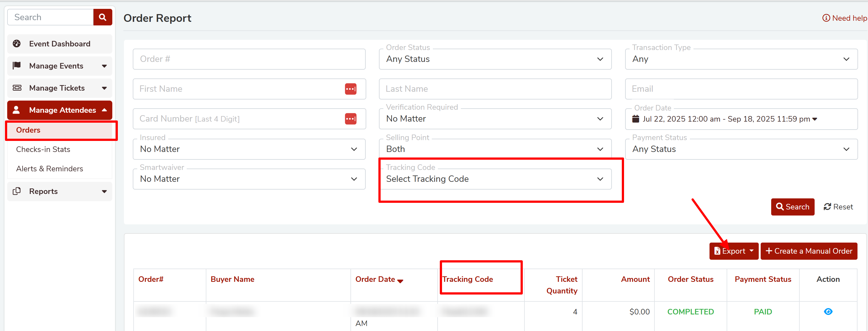The width and height of the screenshot is (868, 331).
Task: Click the red icon in Card Number field
Action: [350, 119]
